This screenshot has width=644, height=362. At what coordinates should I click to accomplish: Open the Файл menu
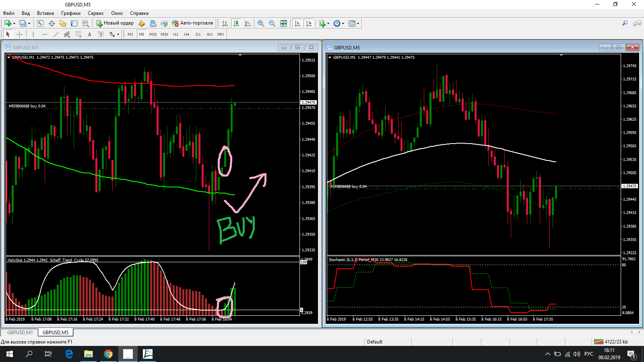coord(8,13)
